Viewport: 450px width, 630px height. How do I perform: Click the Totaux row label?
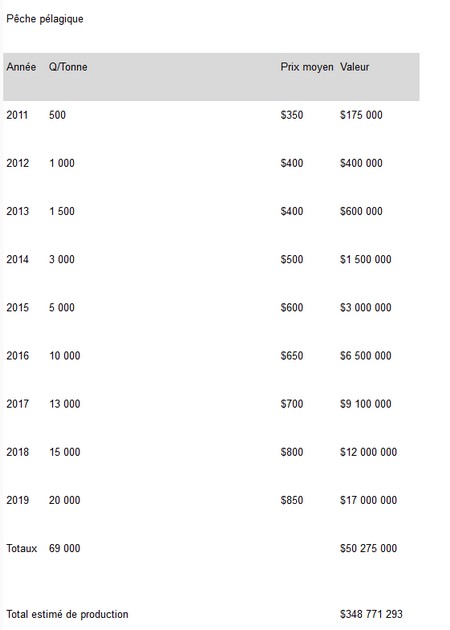(x=22, y=549)
